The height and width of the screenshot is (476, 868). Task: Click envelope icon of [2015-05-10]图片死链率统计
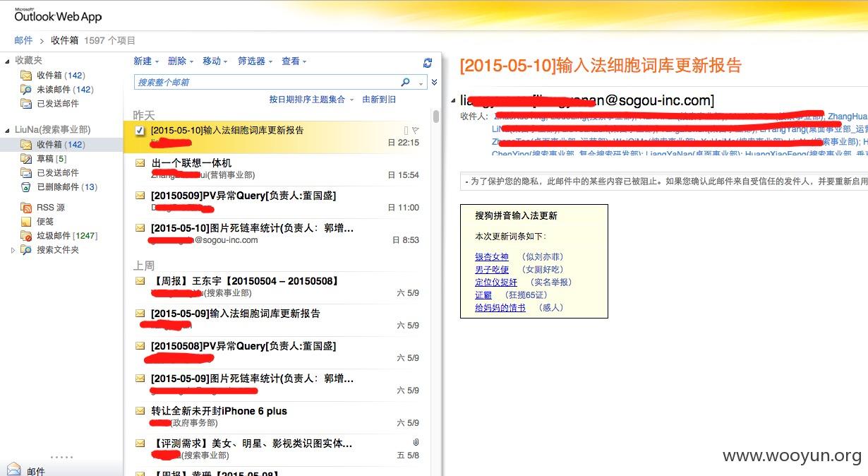click(x=140, y=227)
